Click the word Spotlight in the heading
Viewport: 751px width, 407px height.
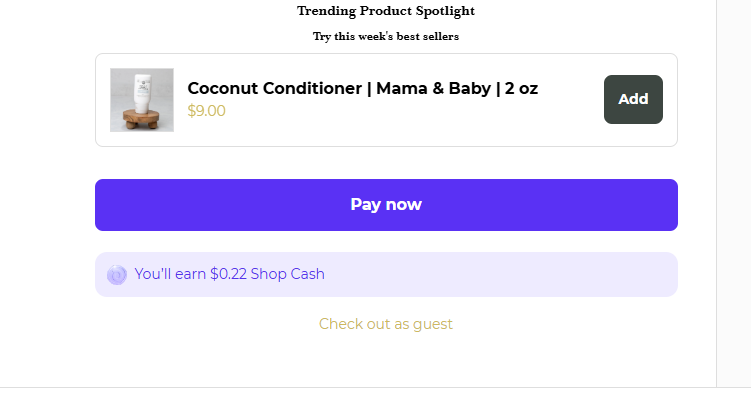pyautogui.click(x=445, y=11)
